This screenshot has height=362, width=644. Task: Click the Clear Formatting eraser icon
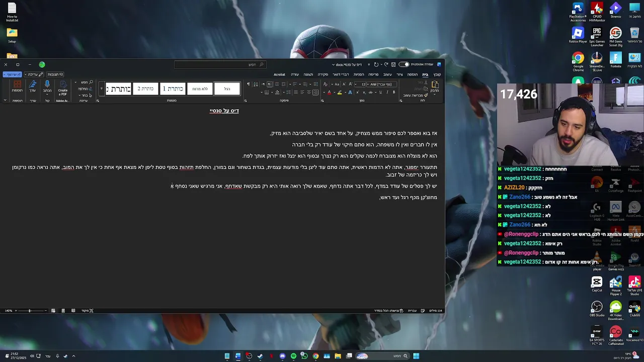tap(326, 84)
